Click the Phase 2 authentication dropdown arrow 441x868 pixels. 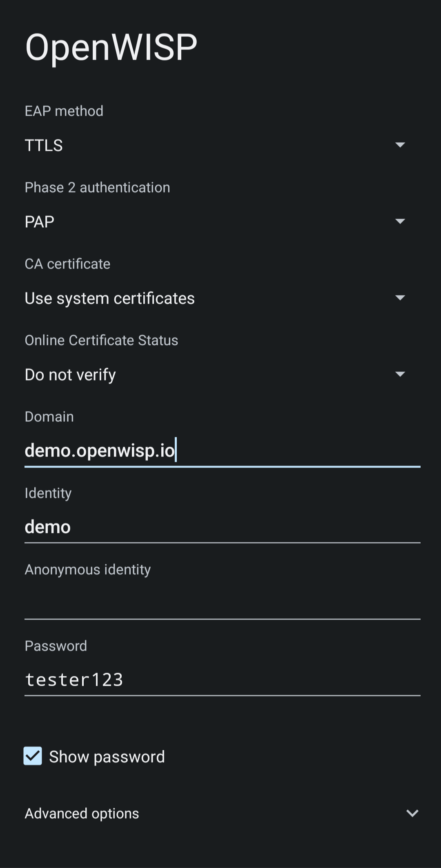(x=401, y=221)
